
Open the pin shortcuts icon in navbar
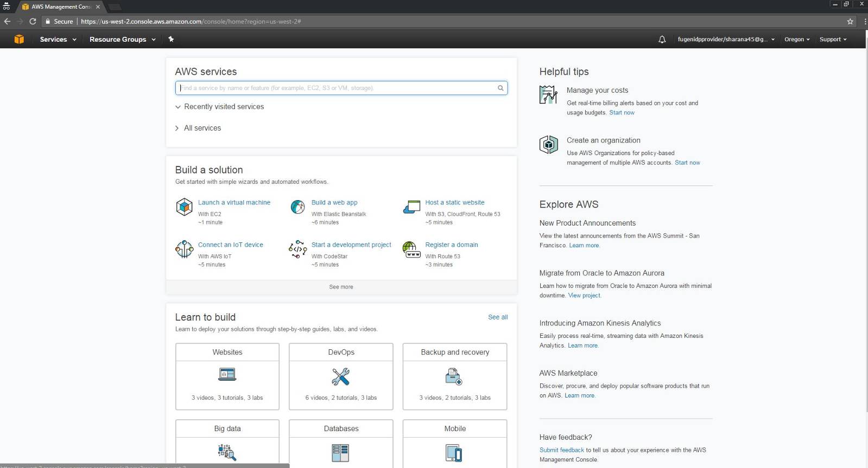[x=171, y=39]
